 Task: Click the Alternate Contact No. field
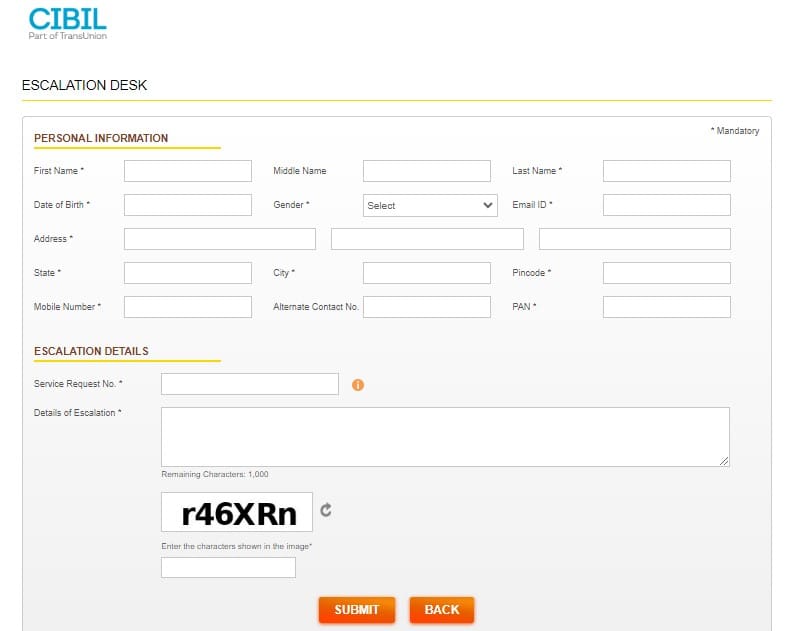[x=427, y=307]
